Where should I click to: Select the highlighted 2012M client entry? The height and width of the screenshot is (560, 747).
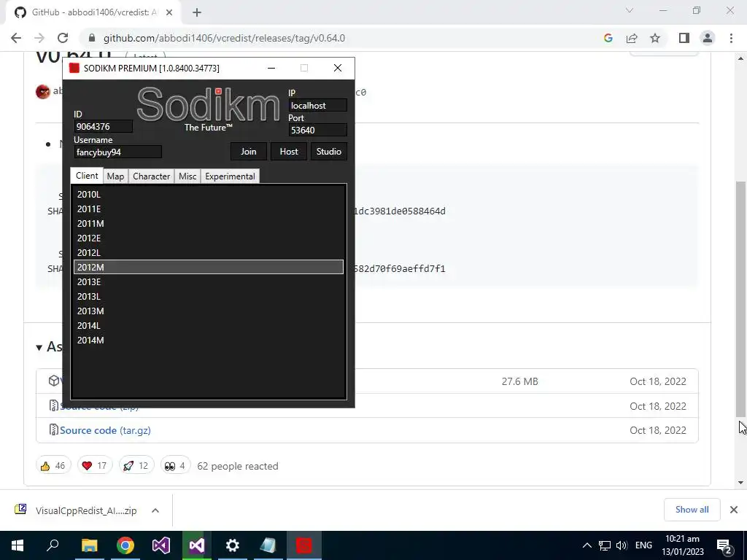point(209,267)
